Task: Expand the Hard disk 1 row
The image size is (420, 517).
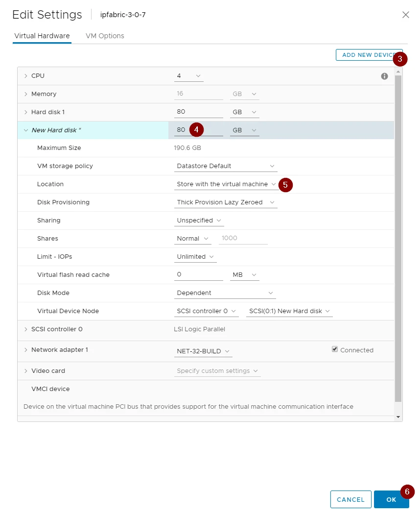Action: point(26,112)
